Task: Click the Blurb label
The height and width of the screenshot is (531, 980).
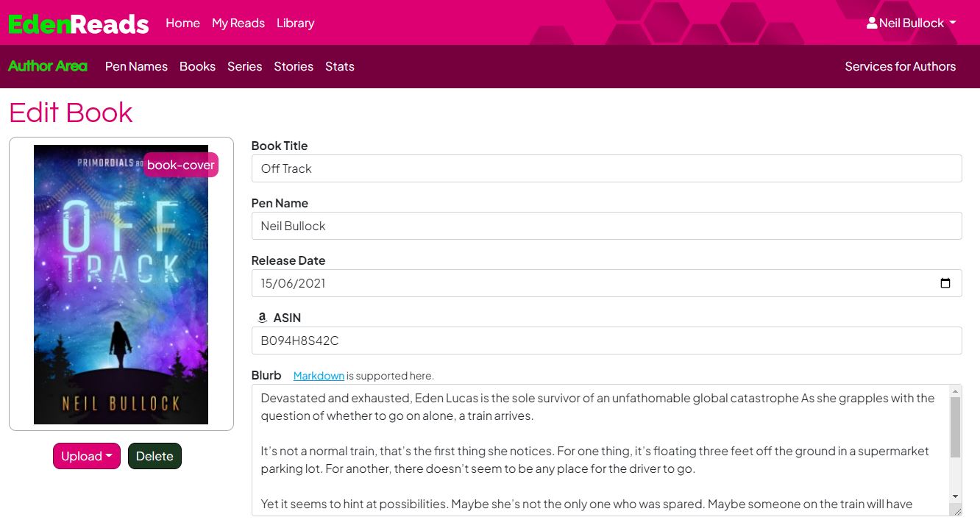Action: pos(266,375)
